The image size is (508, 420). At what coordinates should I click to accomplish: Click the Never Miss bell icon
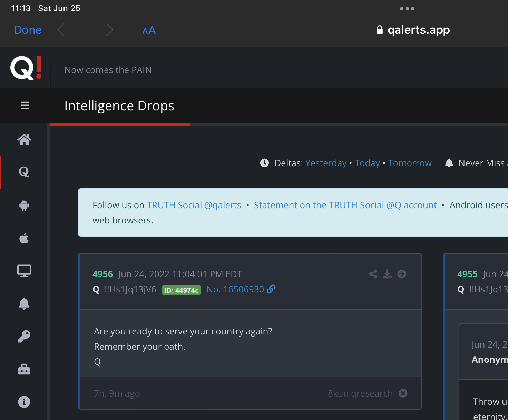tap(449, 163)
